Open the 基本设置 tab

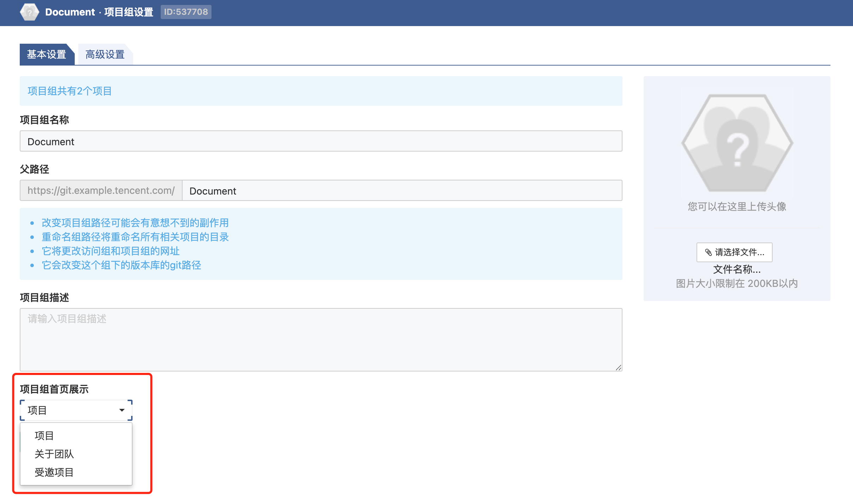pyautogui.click(x=47, y=55)
